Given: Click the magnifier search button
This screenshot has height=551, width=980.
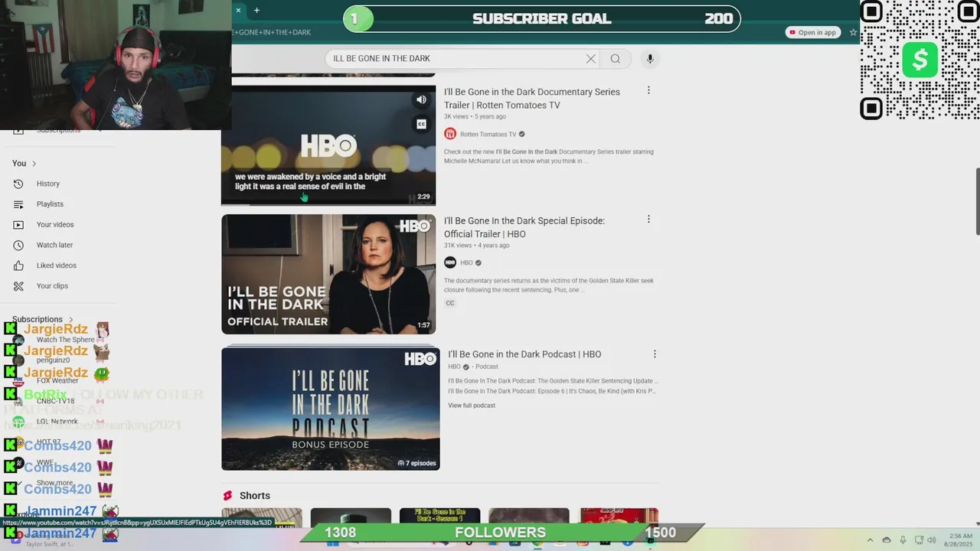Looking at the screenshot, I should point(616,59).
